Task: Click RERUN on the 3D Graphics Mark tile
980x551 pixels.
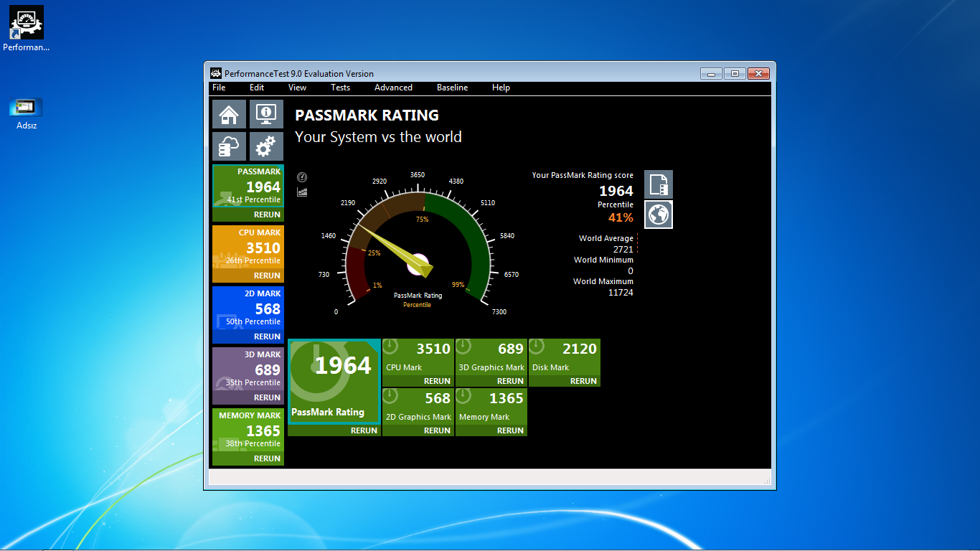Action: pos(510,381)
